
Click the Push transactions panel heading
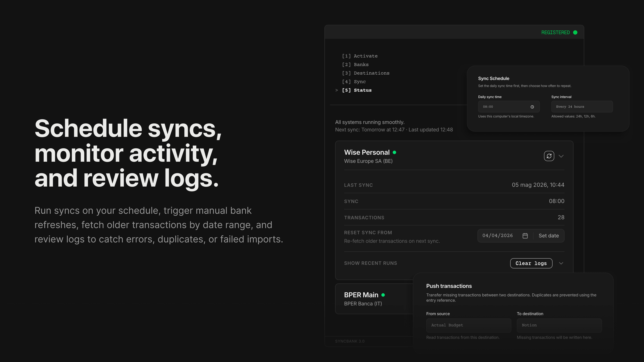click(x=449, y=286)
